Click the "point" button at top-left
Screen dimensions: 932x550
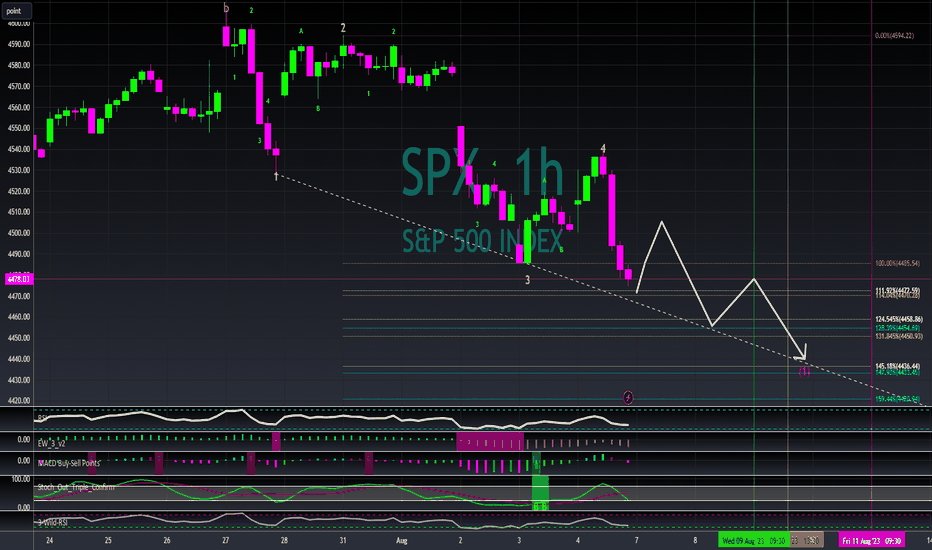[15, 11]
